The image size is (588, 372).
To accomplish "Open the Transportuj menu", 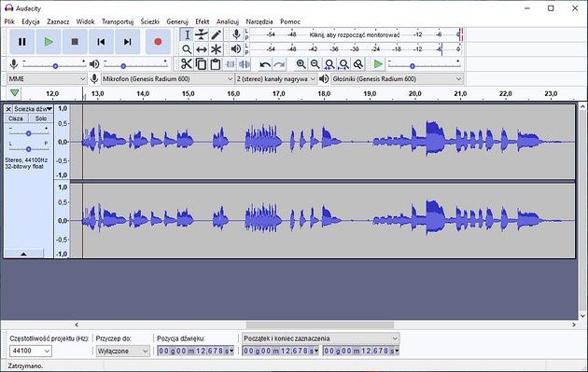I will 118,21.
